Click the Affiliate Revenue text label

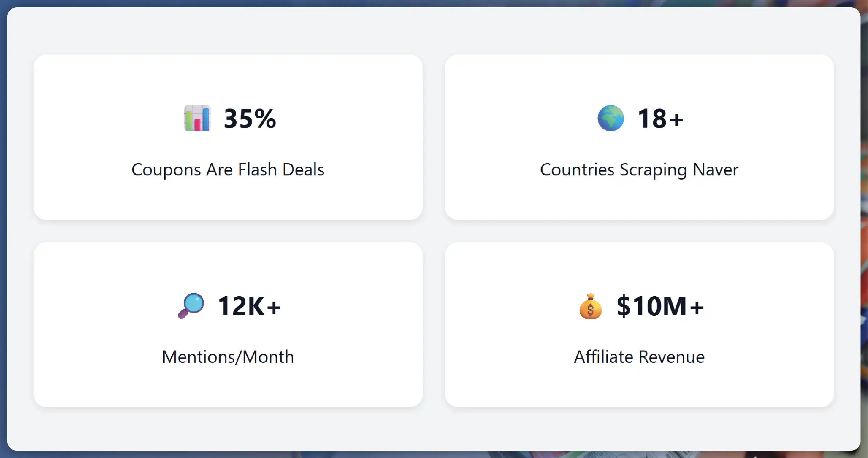pyautogui.click(x=639, y=356)
